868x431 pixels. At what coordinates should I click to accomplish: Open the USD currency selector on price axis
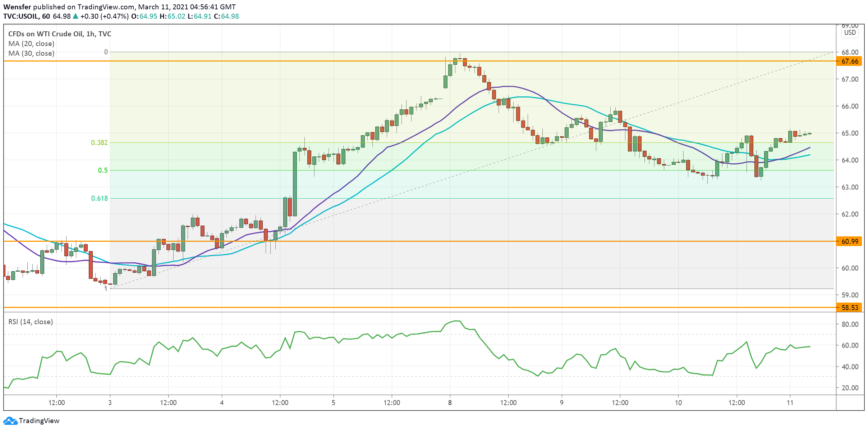pyautogui.click(x=850, y=32)
